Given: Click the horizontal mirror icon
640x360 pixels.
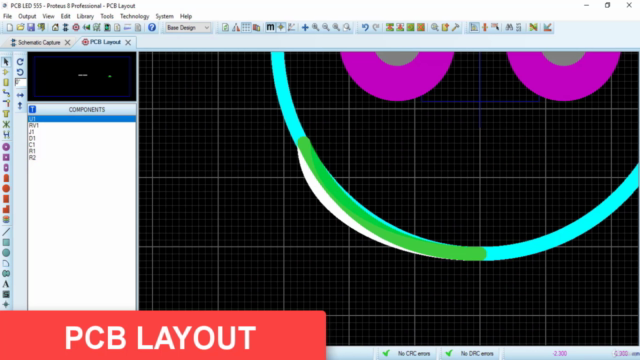Looking at the screenshot, I should (20, 95).
